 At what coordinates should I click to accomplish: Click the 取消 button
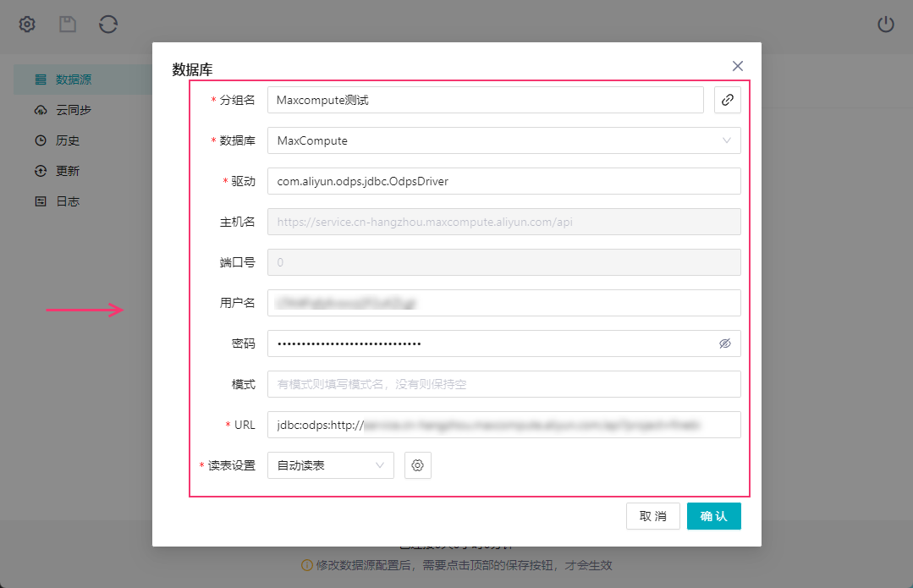pyautogui.click(x=652, y=516)
